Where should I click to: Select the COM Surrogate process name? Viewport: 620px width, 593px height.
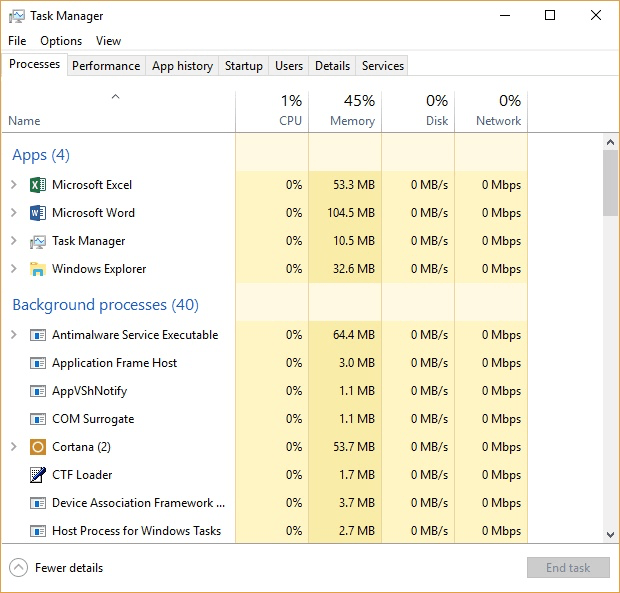coord(93,419)
